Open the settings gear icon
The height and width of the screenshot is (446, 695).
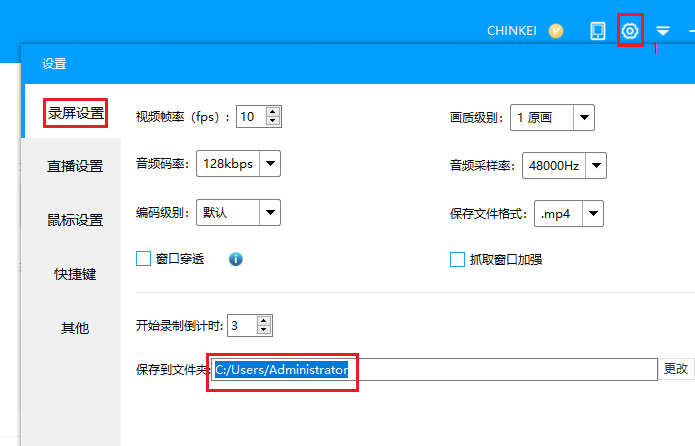[x=630, y=31]
